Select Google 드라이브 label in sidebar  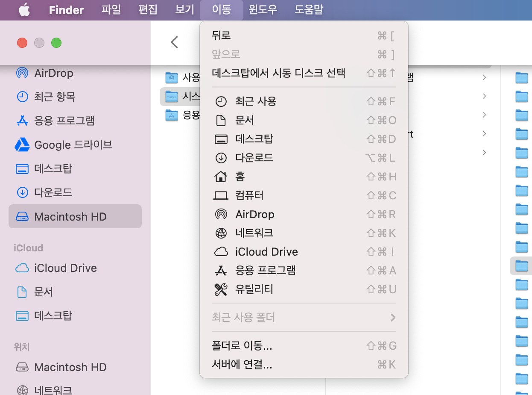tap(73, 145)
